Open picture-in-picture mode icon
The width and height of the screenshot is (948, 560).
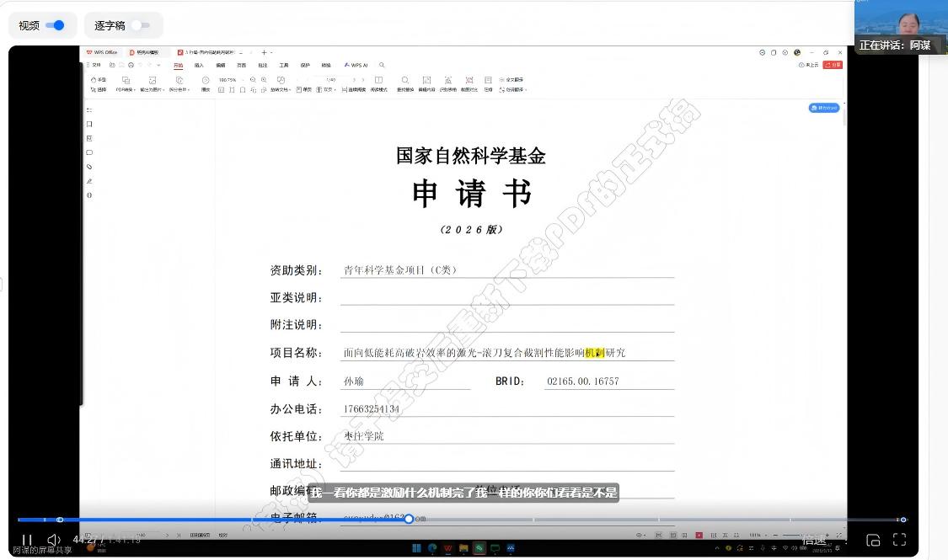click(x=874, y=540)
